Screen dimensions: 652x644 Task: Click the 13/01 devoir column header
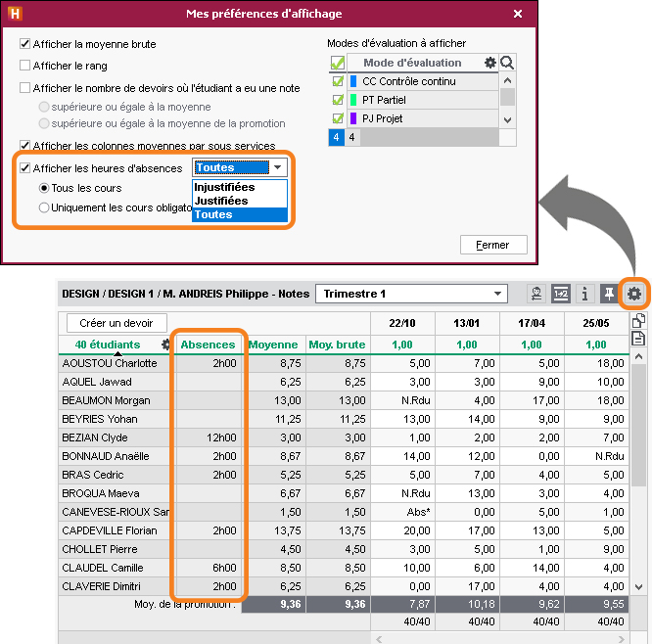(x=467, y=323)
